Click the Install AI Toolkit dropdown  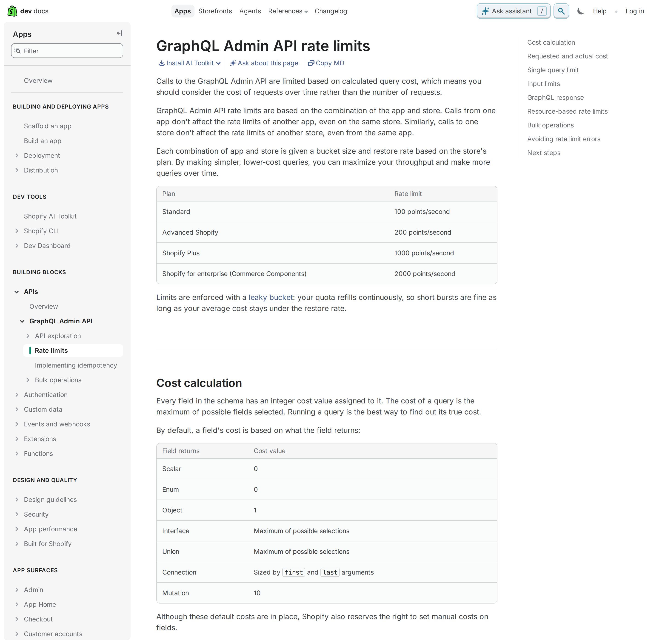coord(190,63)
